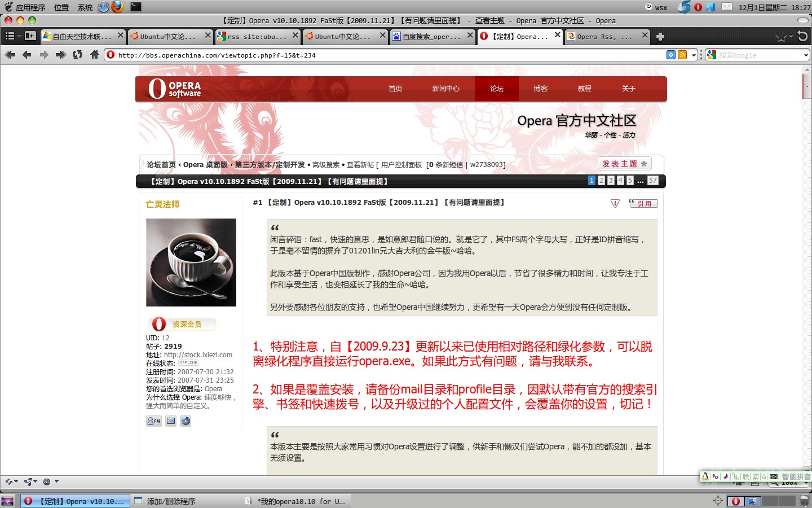Open a new tab with plus button
This screenshot has height=508, width=812.
(x=660, y=37)
